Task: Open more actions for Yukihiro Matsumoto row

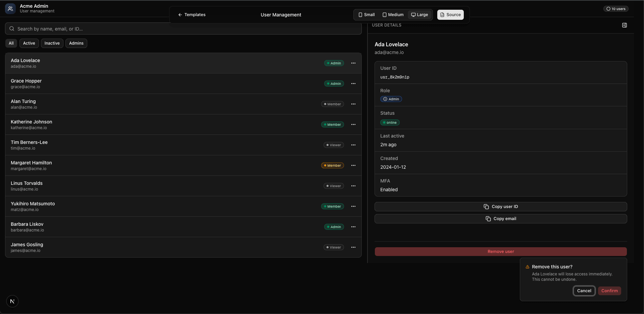Action: [x=353, y=206]
